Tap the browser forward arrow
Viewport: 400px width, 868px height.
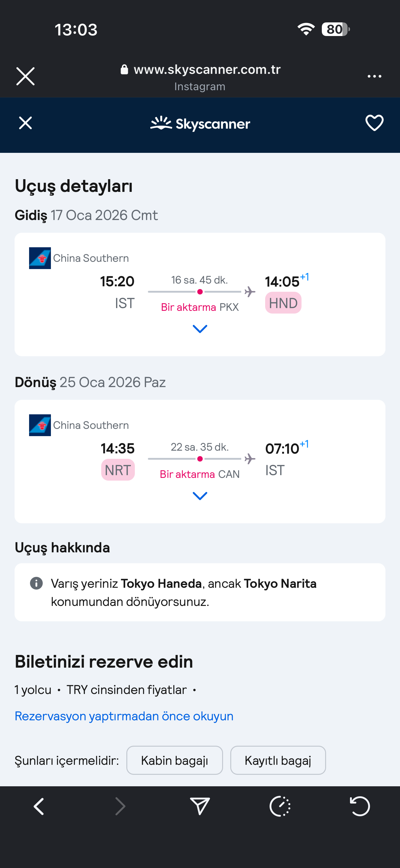tap(120, 806)
